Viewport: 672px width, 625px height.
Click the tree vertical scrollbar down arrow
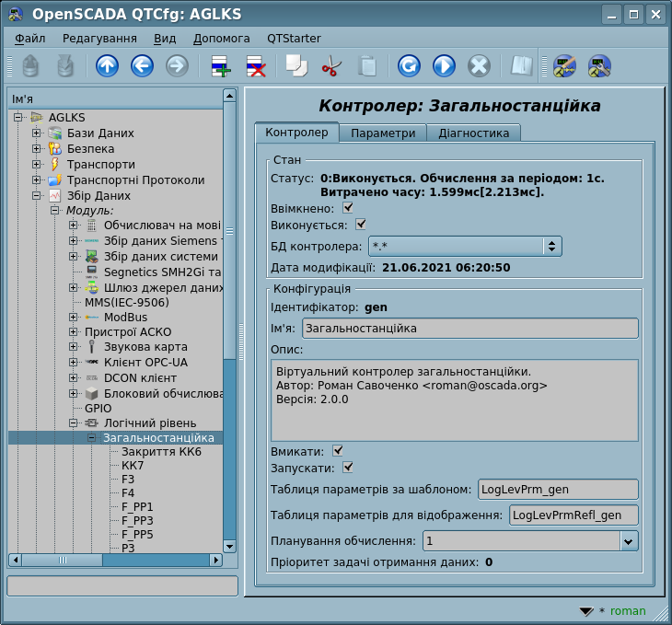[x=230, y=547]
